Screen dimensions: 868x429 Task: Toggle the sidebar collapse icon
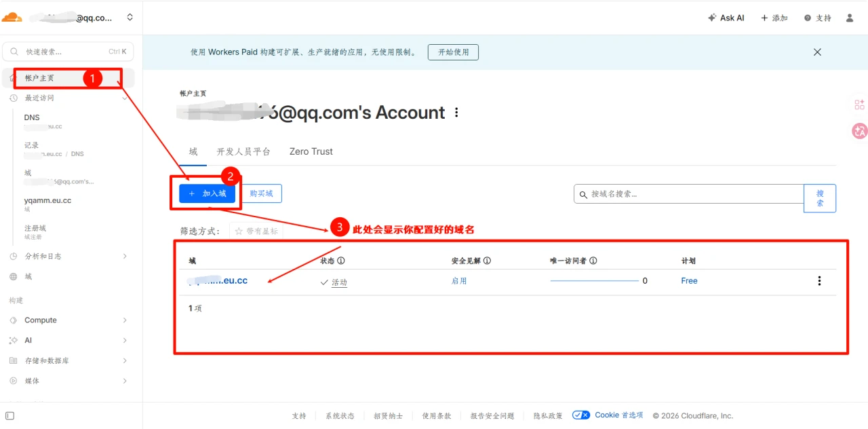click(x=9, y=415)
